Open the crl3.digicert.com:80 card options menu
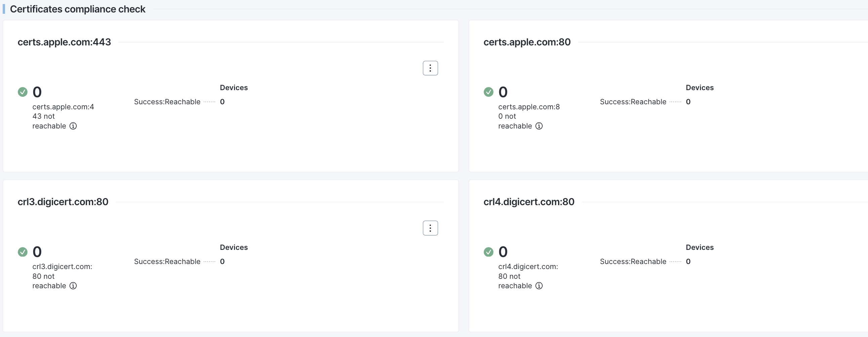 point(430,228)
